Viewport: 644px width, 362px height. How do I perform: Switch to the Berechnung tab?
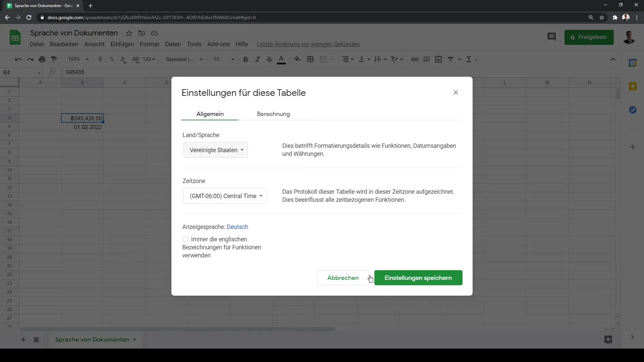(273, 114)
